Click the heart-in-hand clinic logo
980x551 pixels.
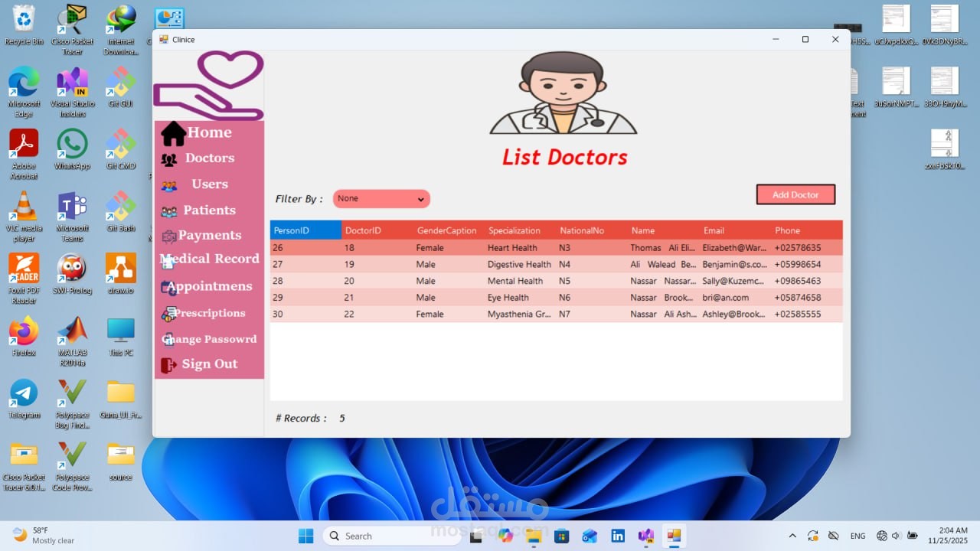[x=209, y=85]
